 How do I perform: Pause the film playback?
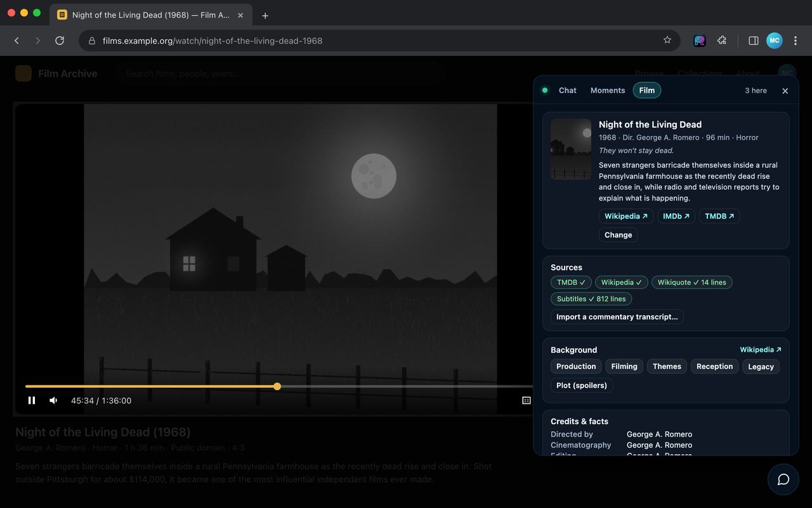tap(32, 401)
